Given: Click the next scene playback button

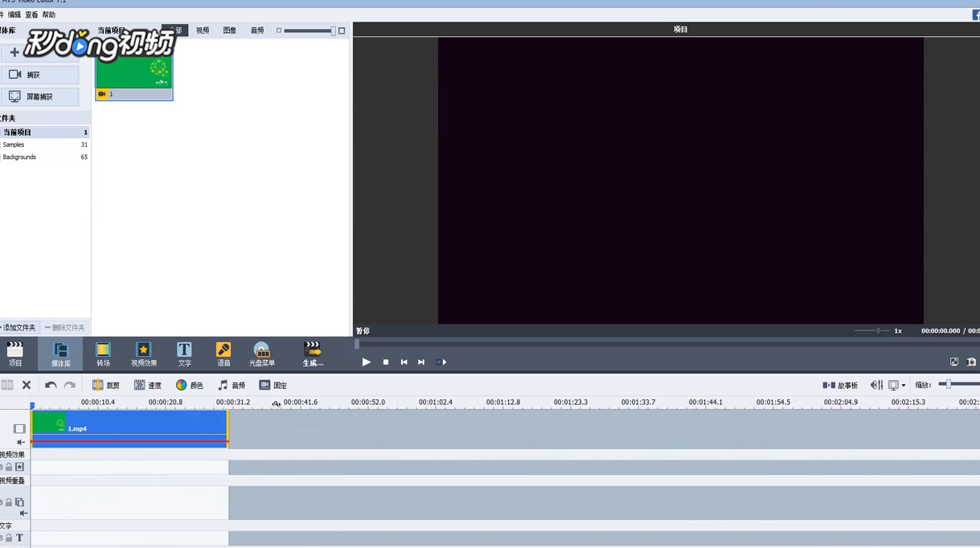Looking at the screenshot, I should (441, 362).
